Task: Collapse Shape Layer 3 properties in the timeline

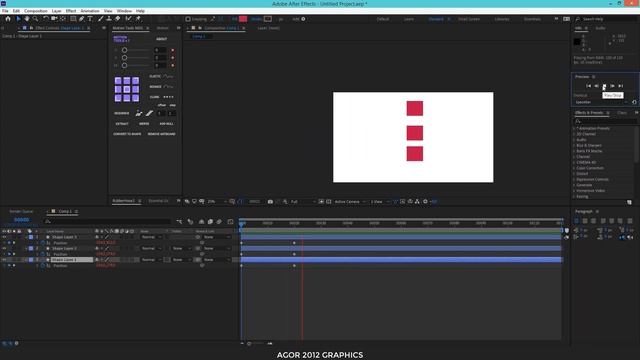Action: (x=26, y=237)
